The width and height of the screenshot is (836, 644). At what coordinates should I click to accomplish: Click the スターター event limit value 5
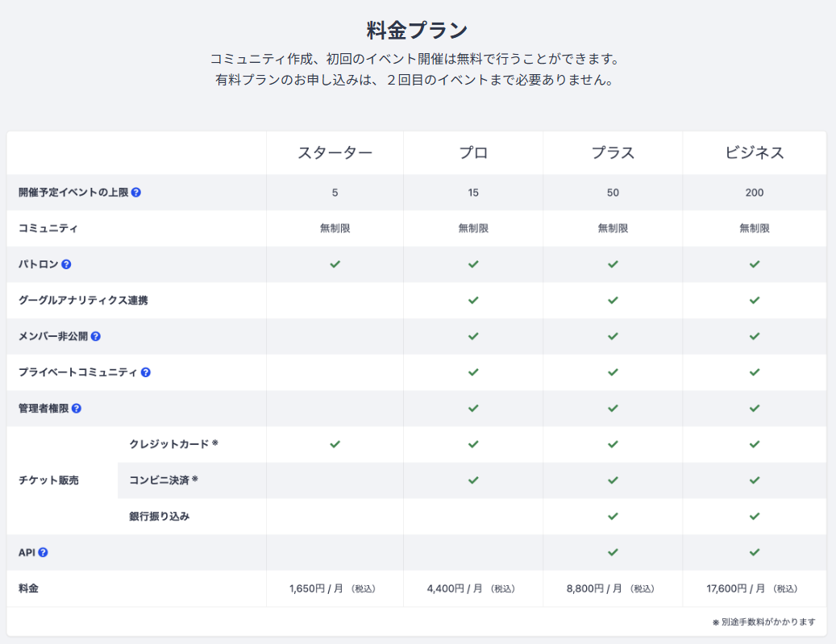coord(335,193)
